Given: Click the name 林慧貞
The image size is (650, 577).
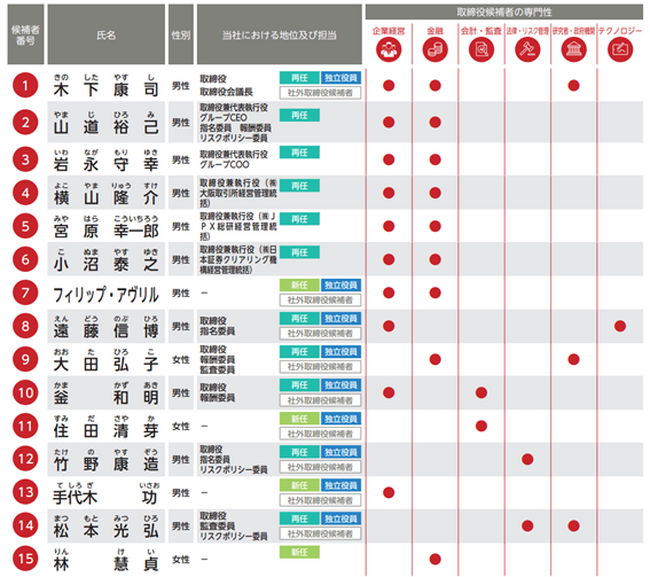Looking at the screenshot, I should tap(106, 564).
